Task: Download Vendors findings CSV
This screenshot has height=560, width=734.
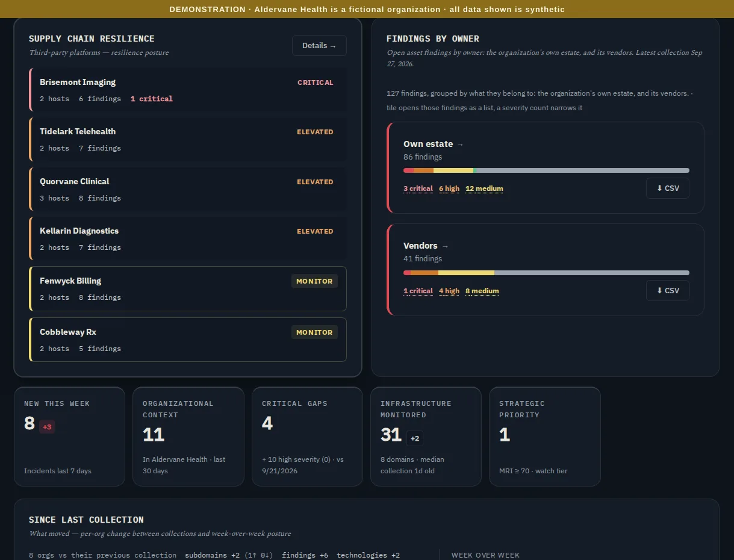Action: tap(668, 291)
